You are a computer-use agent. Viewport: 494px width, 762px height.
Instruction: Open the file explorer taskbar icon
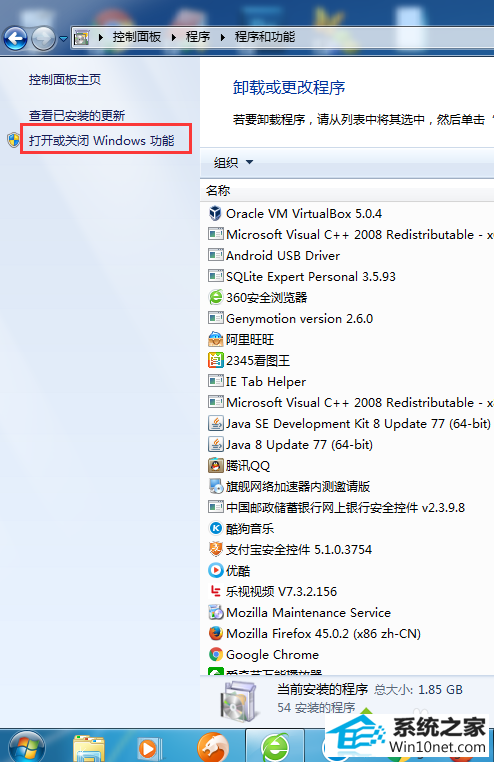pyautogui.click(x=89, y=747)
